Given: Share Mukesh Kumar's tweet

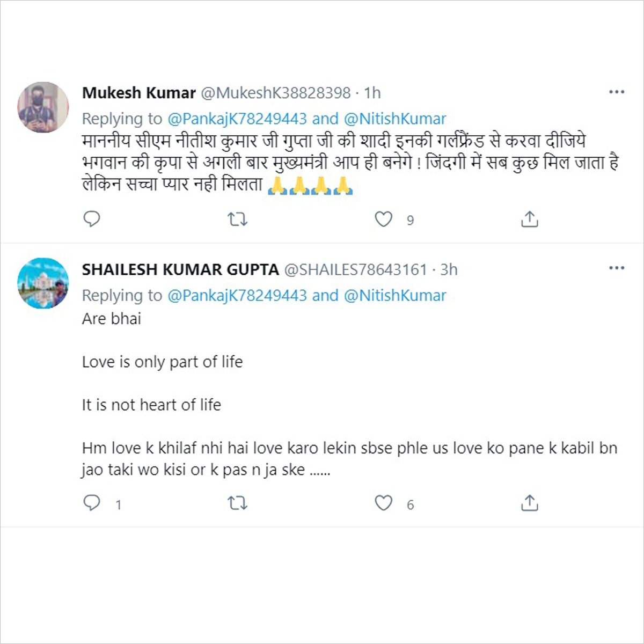Looking at the screenshot, I should point(529,219).
